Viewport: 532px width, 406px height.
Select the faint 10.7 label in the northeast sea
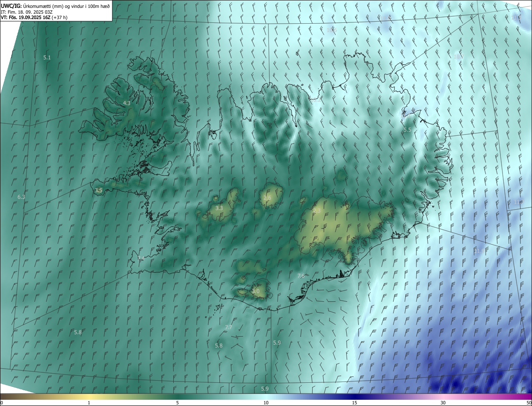click(x=458, y=56)
